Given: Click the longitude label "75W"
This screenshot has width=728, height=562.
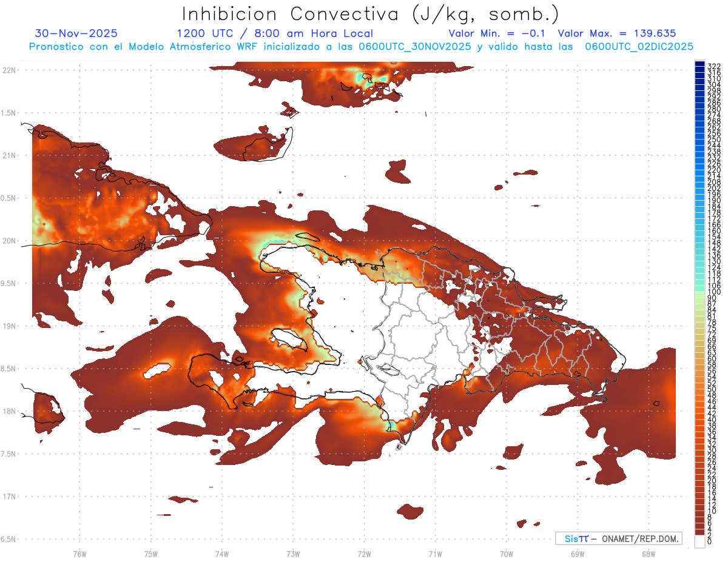Looking at the screenshot, I should click(x=151, y=554).
